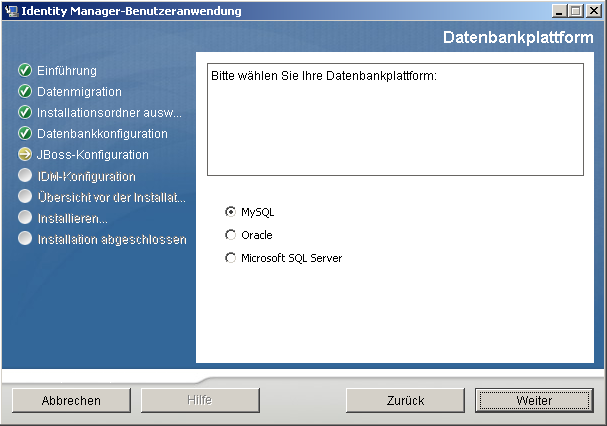Click the Einführung step label
Screen dimensions: 607x426
[67, 71]
